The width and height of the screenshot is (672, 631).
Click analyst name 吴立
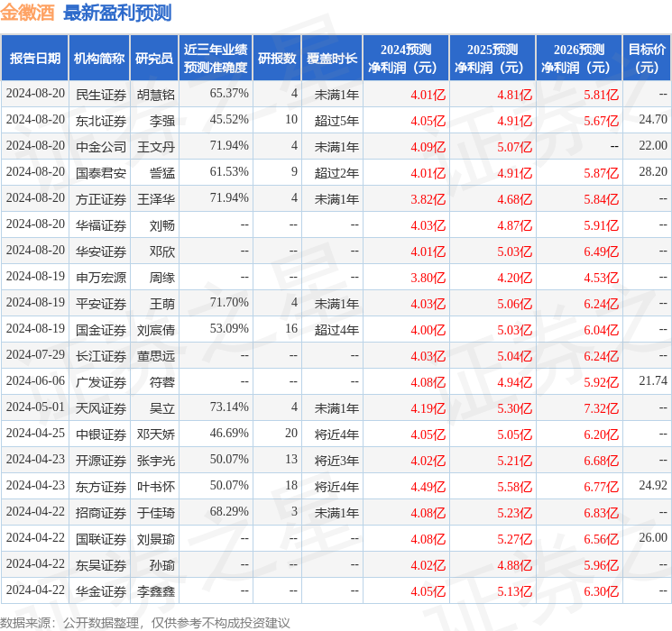pyautogui.click(x=162, y=408)
